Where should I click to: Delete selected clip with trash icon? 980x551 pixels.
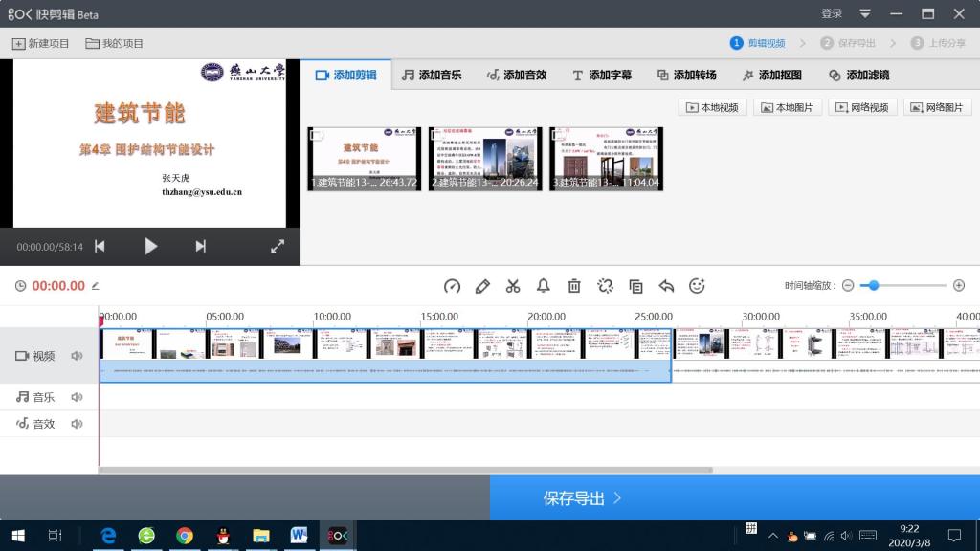click(574, 286)
